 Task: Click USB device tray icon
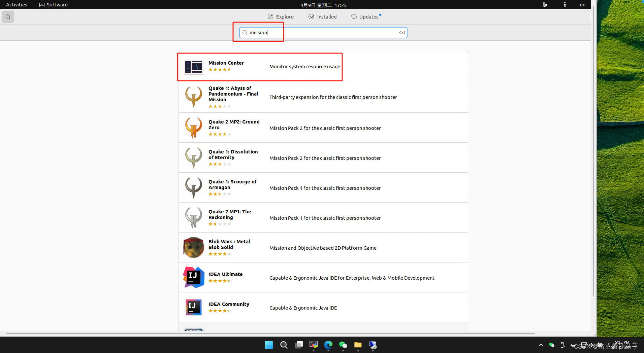point(562,345)
